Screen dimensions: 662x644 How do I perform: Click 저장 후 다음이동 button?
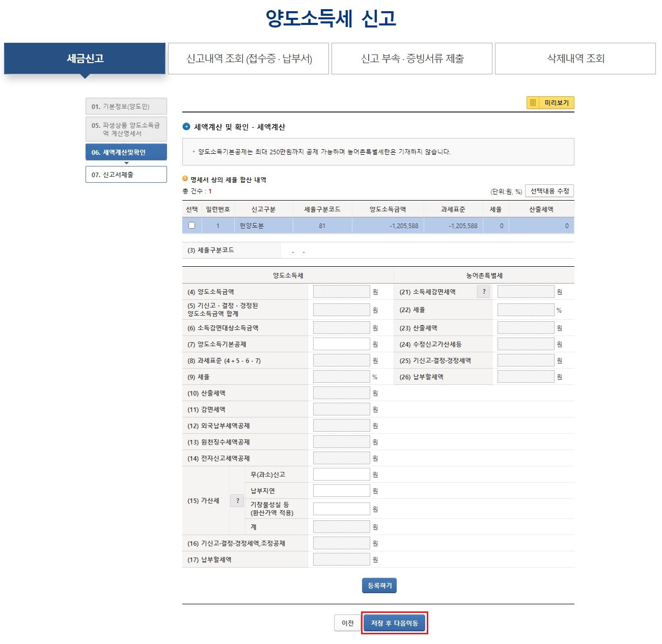tap(395, 623)
